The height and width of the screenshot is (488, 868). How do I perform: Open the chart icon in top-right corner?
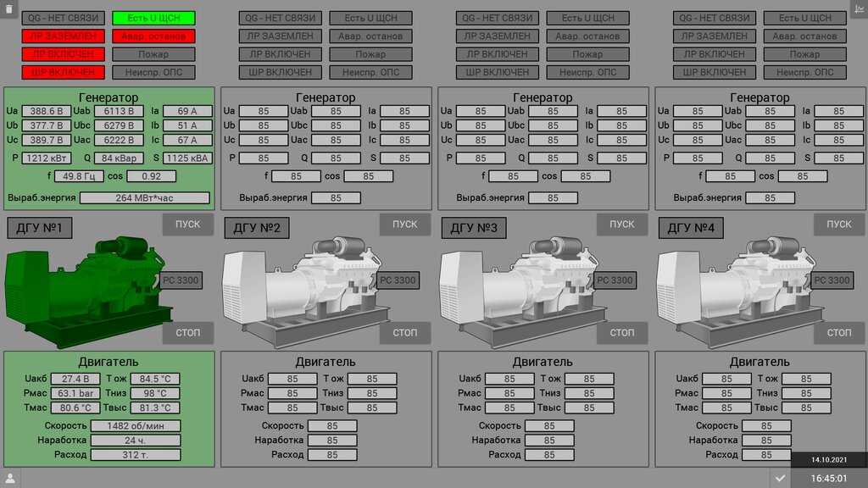pos(860,8)
